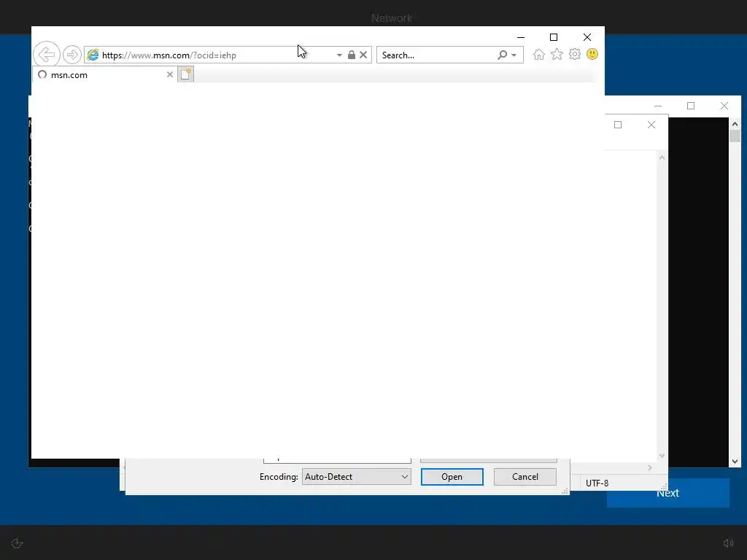Click command prompt scrollbar down arrow

pyautogui.click(x=735, y=462)
